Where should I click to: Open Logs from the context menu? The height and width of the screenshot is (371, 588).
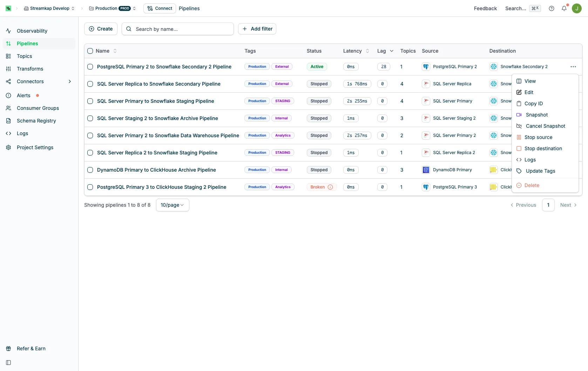click(545, 160)
